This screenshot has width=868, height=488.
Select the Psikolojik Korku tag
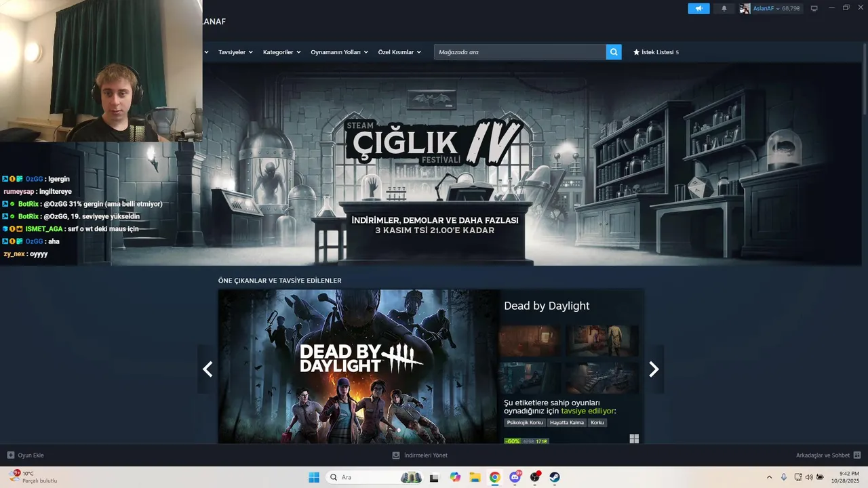coord(525,422)
